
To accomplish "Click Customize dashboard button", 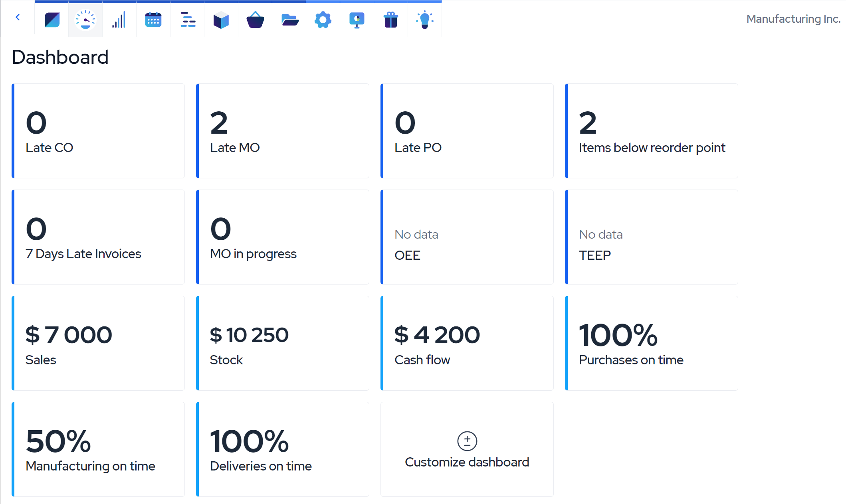I will coord(467,450).
